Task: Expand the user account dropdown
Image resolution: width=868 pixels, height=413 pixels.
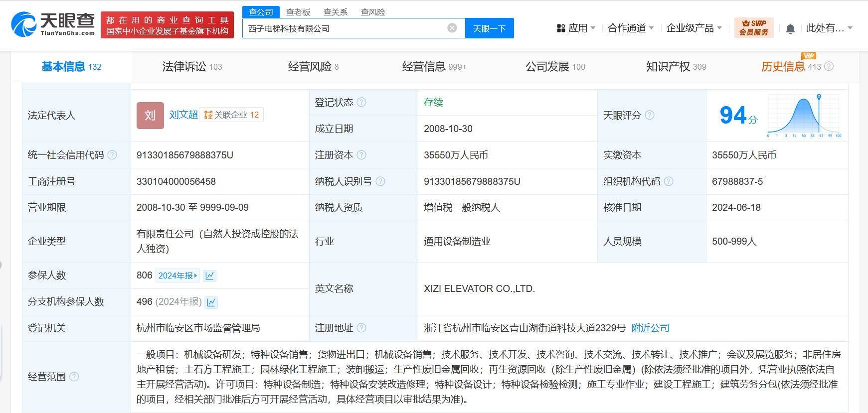Action: click(850, 28)
